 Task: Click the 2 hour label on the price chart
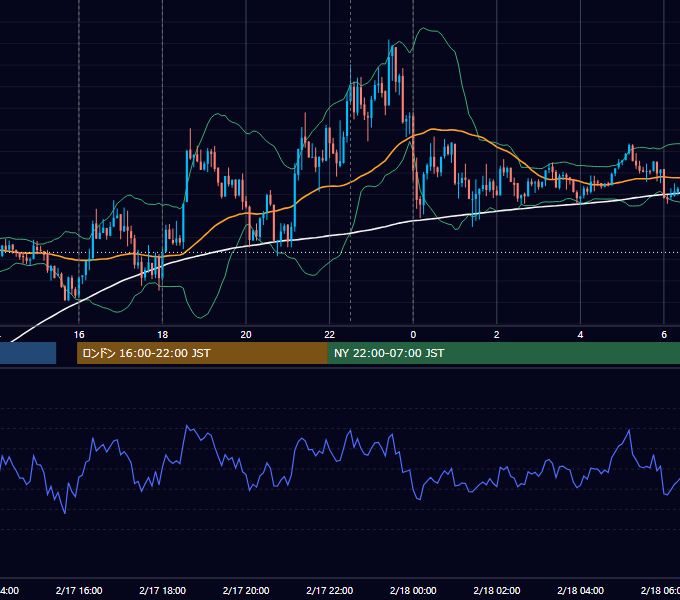(497, 335)
